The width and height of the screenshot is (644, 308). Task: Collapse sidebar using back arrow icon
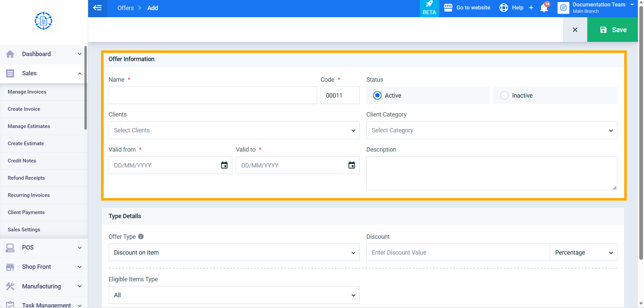[x=97, y=8]
